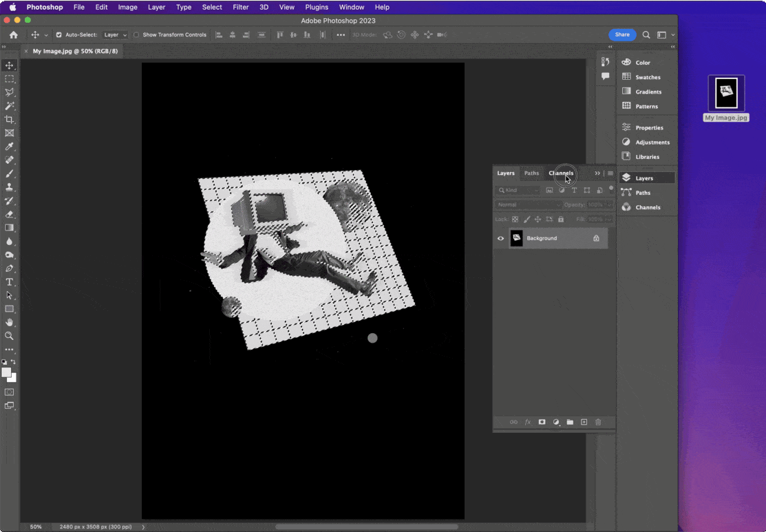
Task: Choose the Eyedropper tool
Action: [9, 147]
